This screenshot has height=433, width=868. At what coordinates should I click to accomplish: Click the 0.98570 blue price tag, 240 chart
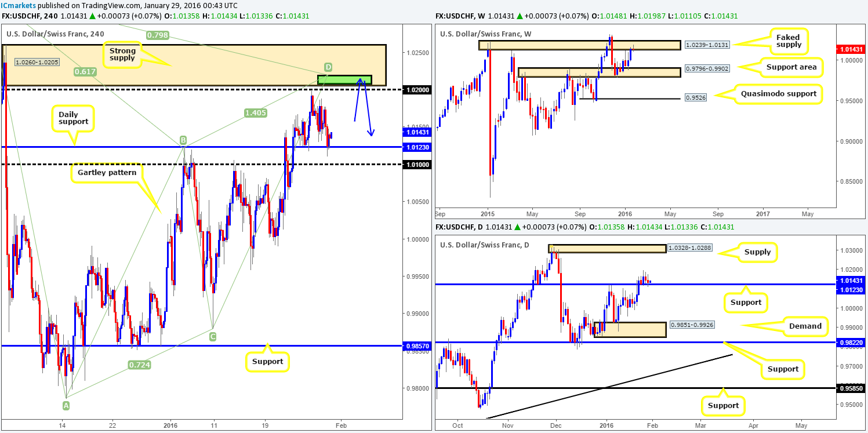[x=416, y=346]
